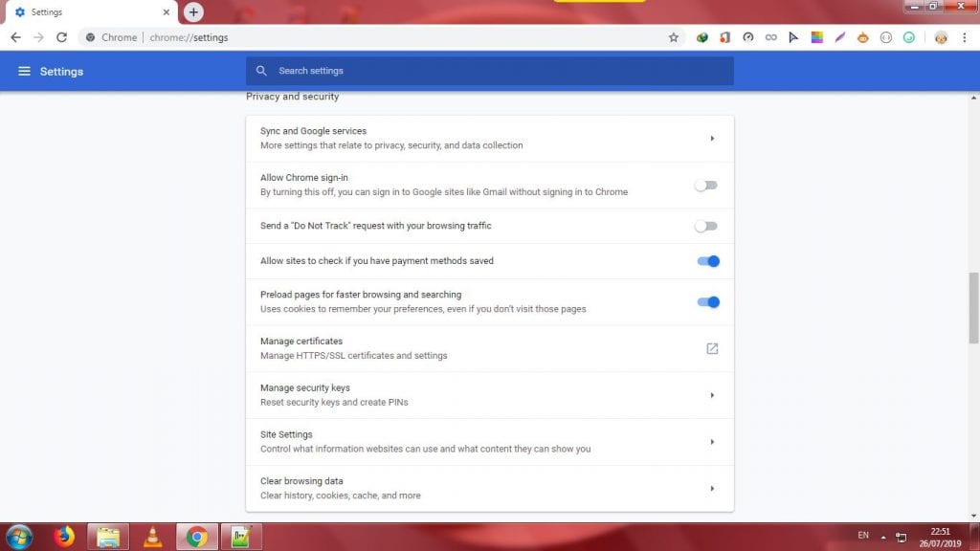Click the profile avatar icon
The height and width of the screenshot is (551, 980).
(941, 37)
